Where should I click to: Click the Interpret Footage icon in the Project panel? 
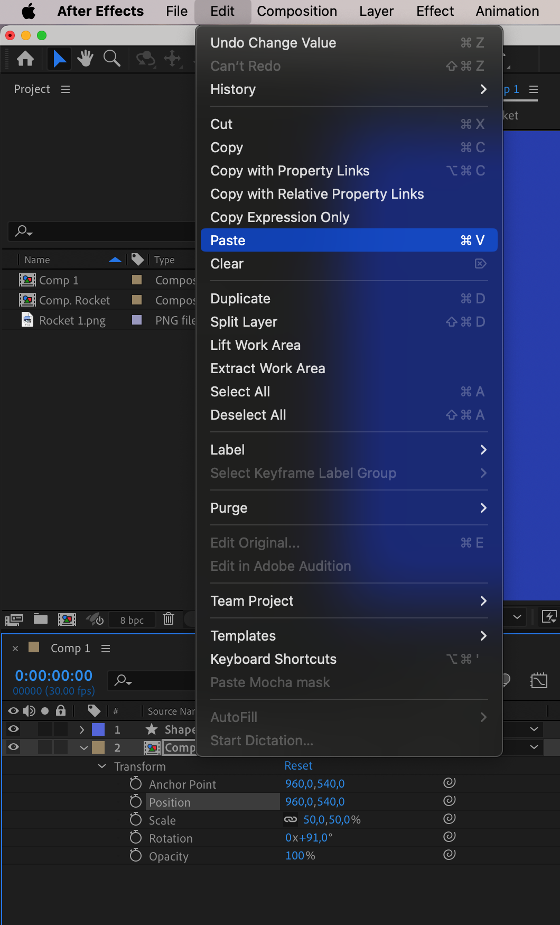[x=14, y=619]
